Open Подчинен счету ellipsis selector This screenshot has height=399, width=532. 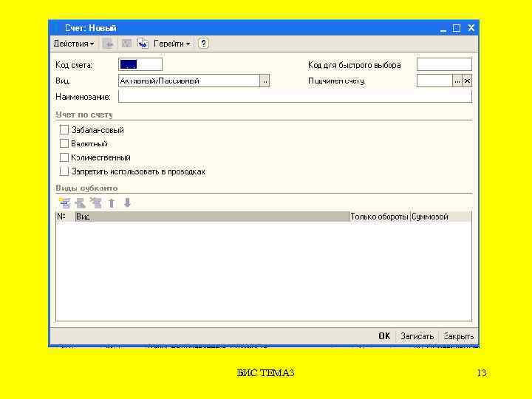tap(457, 81)
